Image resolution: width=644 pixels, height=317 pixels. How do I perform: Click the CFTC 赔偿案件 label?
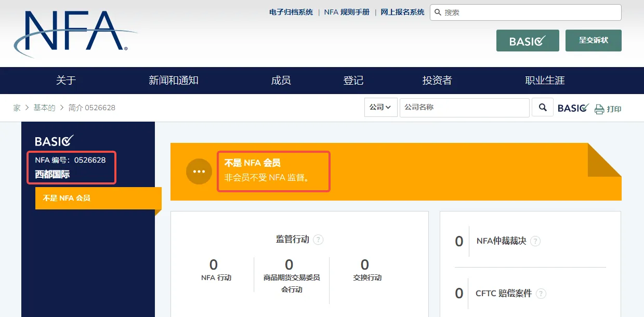[x=504, y=294]
